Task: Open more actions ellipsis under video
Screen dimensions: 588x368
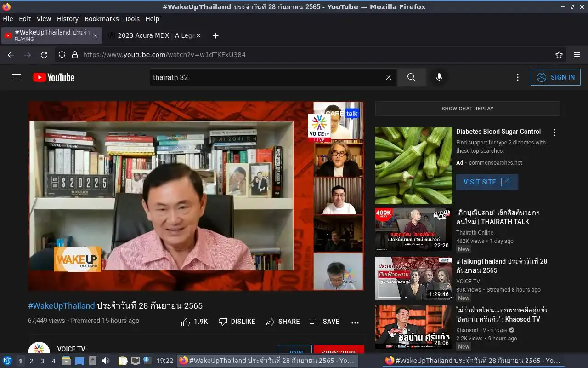Action: pos(355,322)
